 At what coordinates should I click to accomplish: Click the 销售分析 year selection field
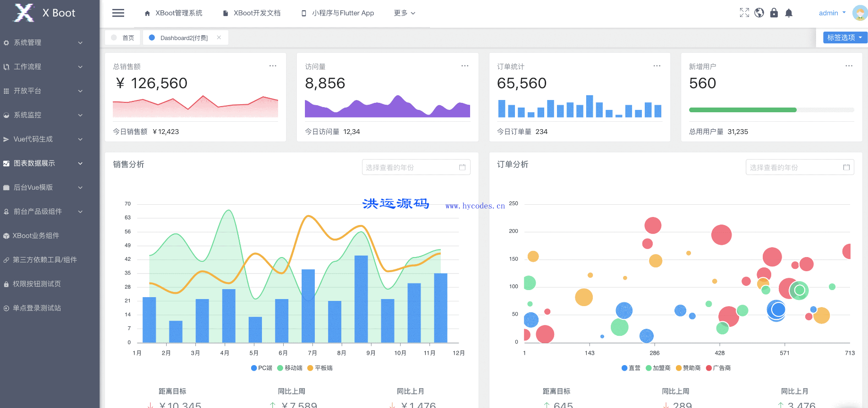pyautogui.click(x=416, y=167)
